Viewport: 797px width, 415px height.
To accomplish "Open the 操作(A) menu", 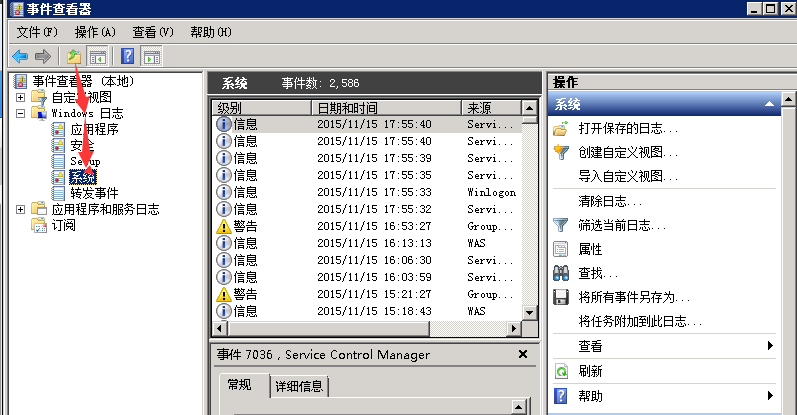I will click(x=95, y=32).
